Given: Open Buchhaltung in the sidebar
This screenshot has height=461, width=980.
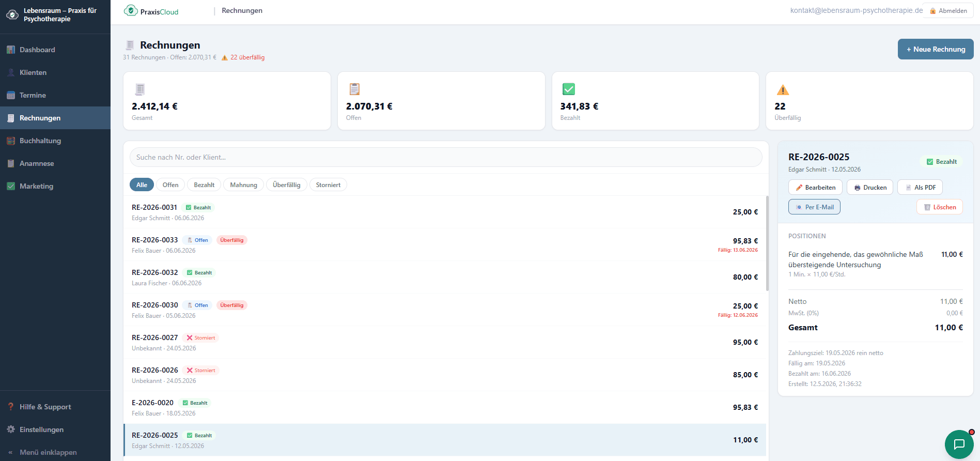Looking at the screenshot, I should click(55, 141).
